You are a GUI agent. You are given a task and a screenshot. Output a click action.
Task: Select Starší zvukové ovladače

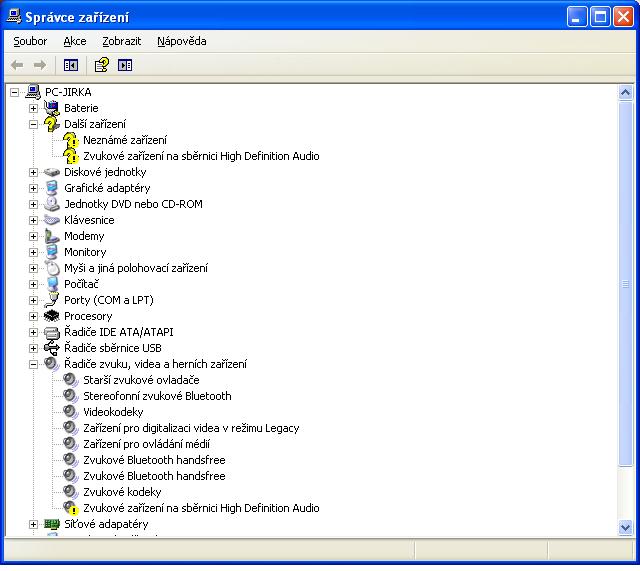coord(141,380)
